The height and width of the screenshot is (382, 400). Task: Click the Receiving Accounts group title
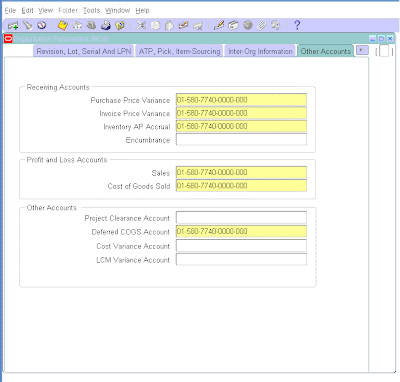[x=58, y=87]
